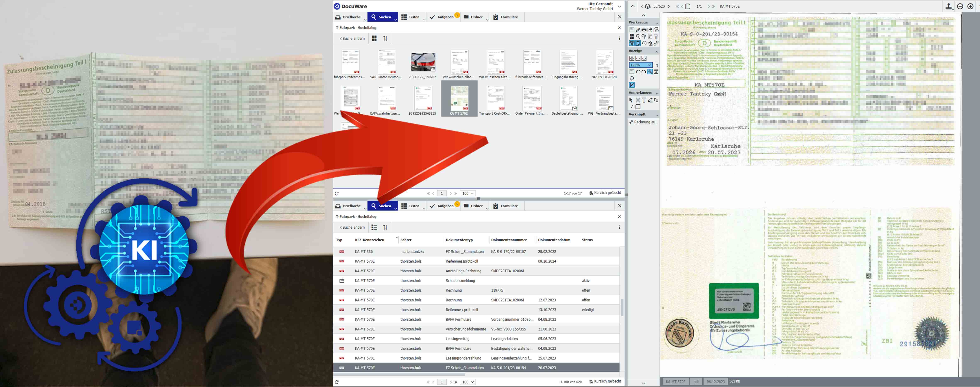Select the rectangle annotation tool

point(638,107)
